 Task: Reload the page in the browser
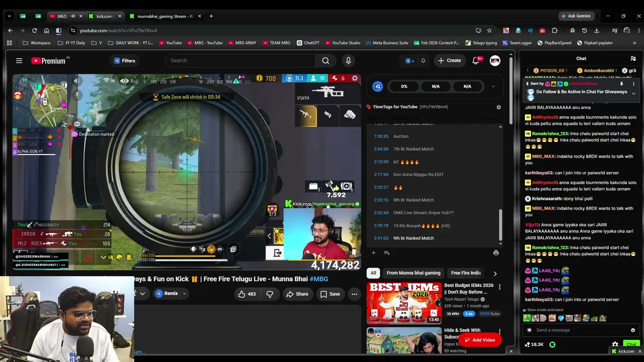tap(34, 31)
